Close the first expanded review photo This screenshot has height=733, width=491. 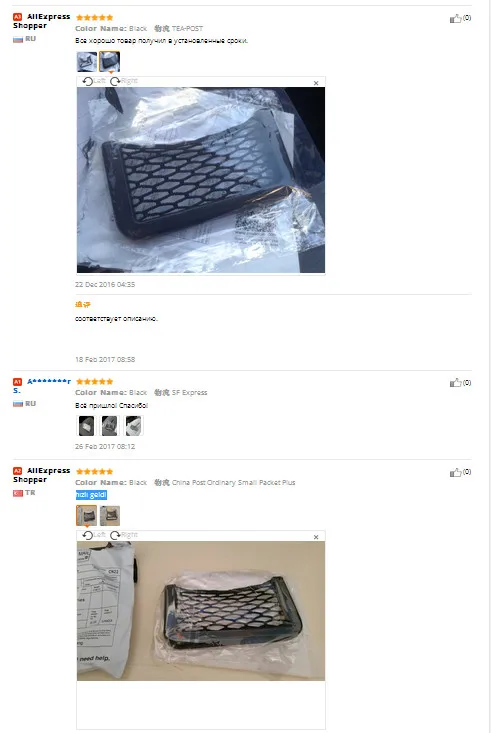coord(316,83)
